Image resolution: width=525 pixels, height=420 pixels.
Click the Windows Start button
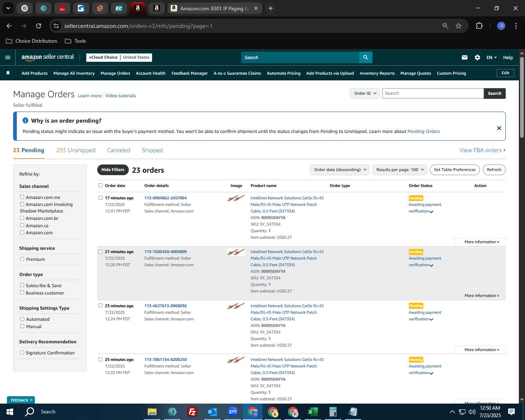[x=9, y=412]
